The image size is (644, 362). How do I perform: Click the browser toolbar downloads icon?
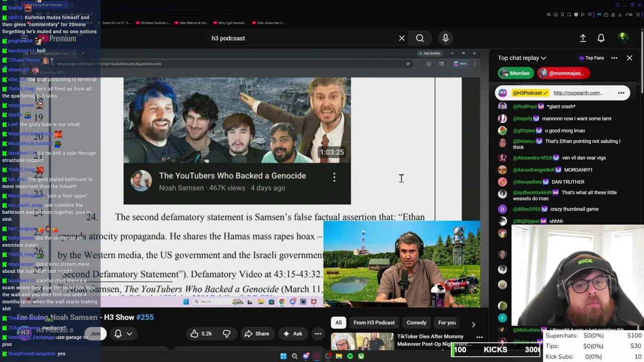(x=619, y=15)
